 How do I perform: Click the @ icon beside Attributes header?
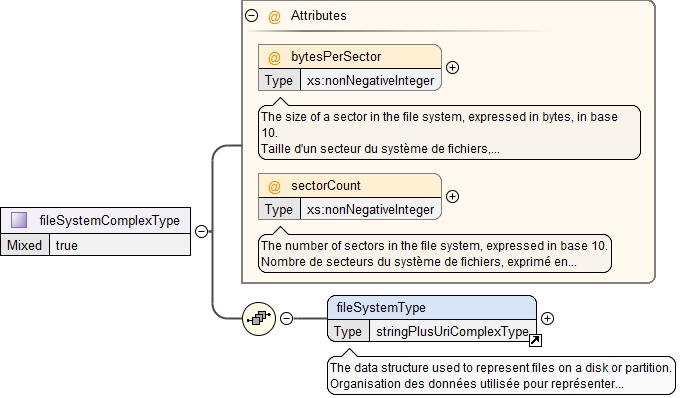pos(274,17)
